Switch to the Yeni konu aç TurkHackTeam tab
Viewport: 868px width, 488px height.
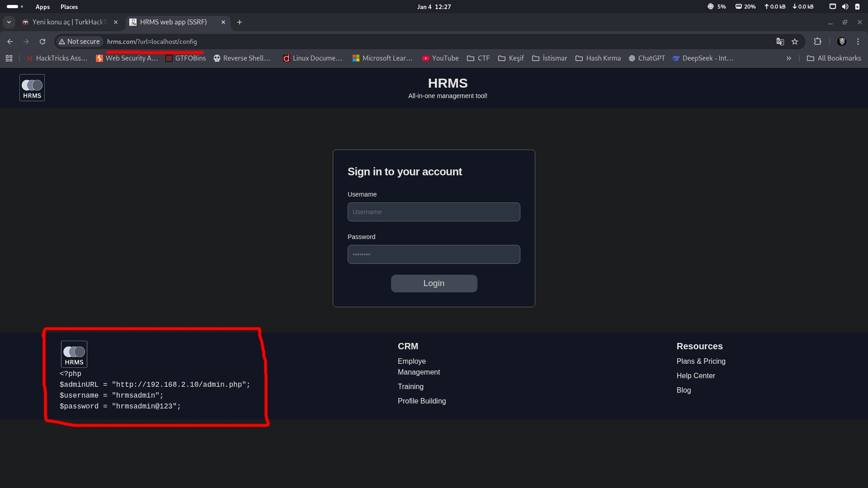(70, 22)
